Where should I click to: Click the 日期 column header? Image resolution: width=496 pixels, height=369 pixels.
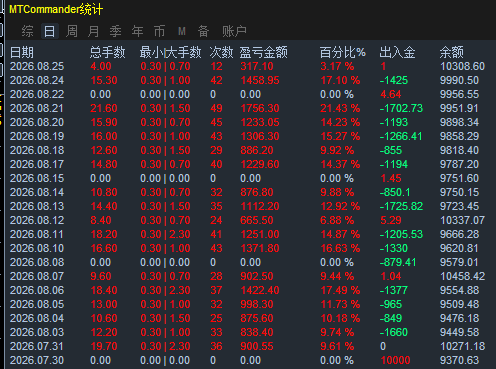coord(22,52)
